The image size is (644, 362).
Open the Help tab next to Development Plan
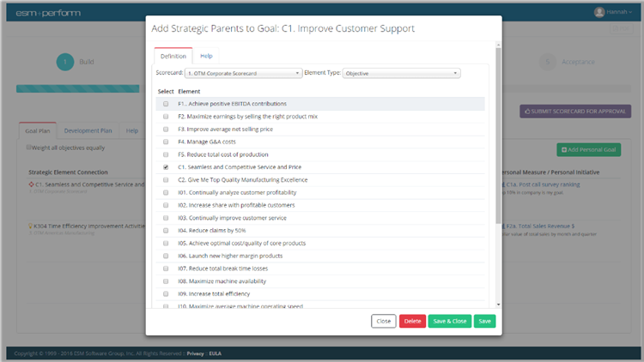tap(132, 131)
